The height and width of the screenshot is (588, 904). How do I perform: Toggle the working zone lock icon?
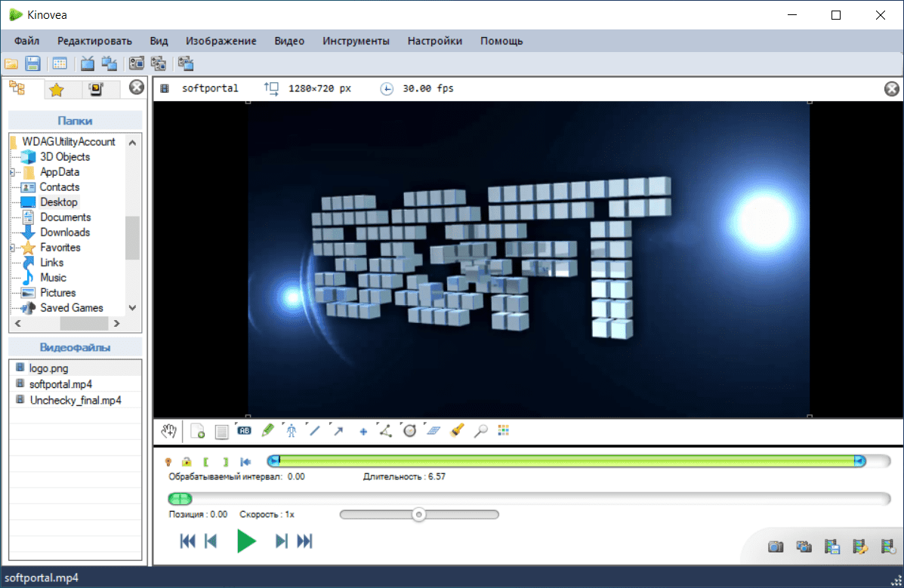(187, 462)
